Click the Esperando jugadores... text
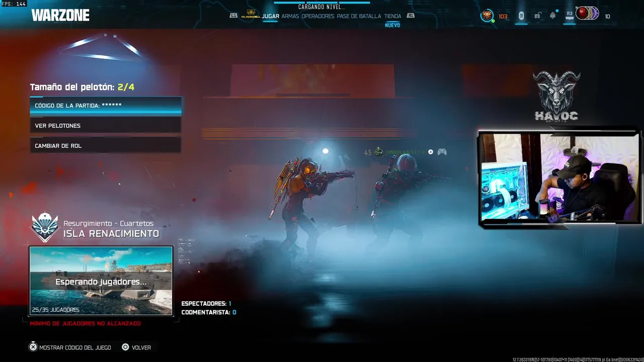 click(101, 282)
